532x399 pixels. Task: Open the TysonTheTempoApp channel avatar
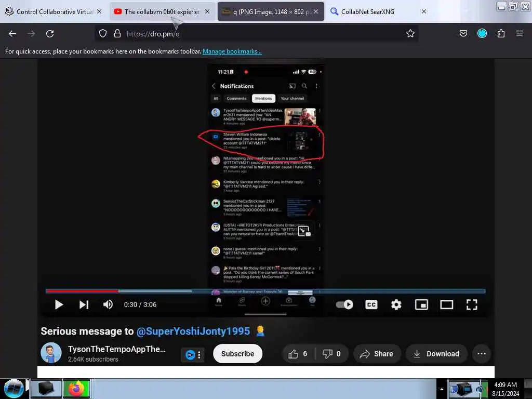point(51,353)
